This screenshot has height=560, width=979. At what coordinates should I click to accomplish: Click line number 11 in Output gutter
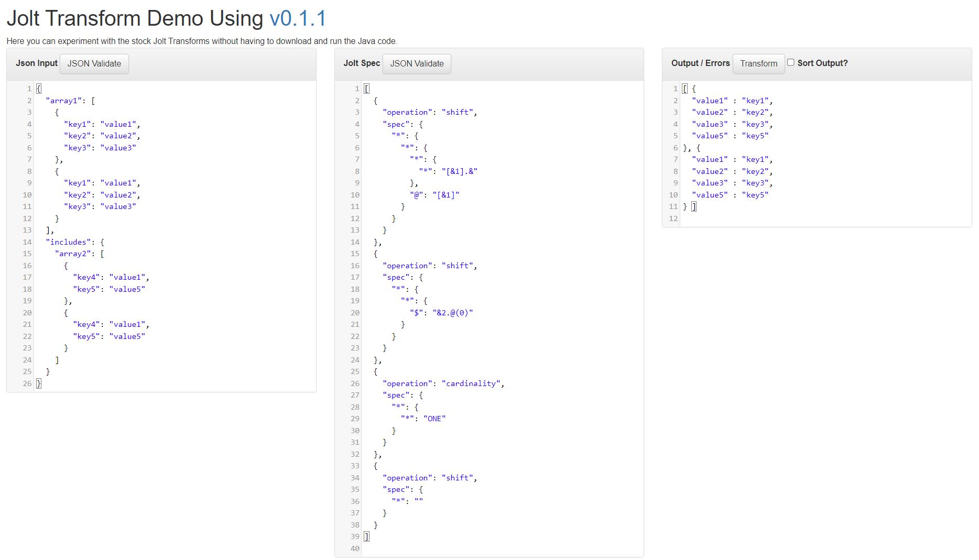coord(673,206)
